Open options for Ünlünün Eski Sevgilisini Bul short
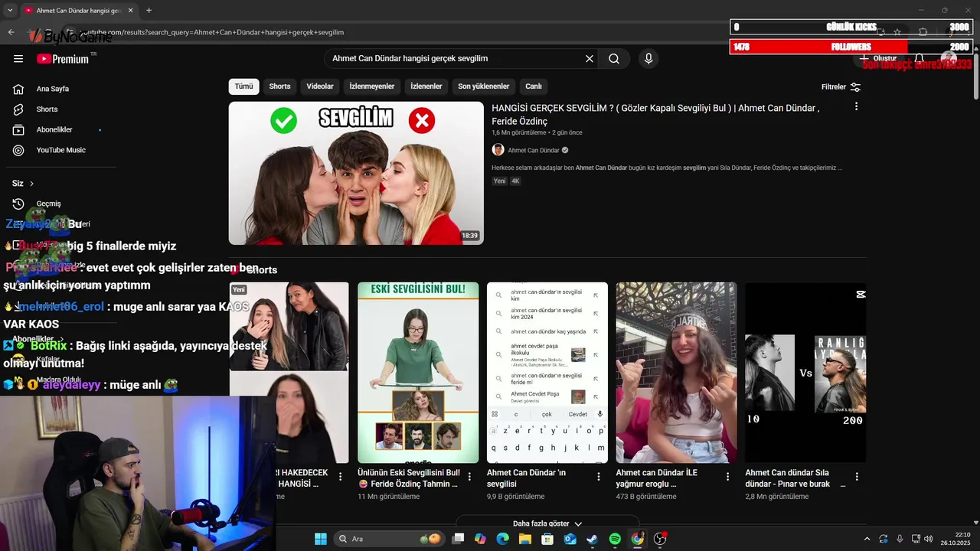This screenshot has width=980, height=551. (470, 476)
